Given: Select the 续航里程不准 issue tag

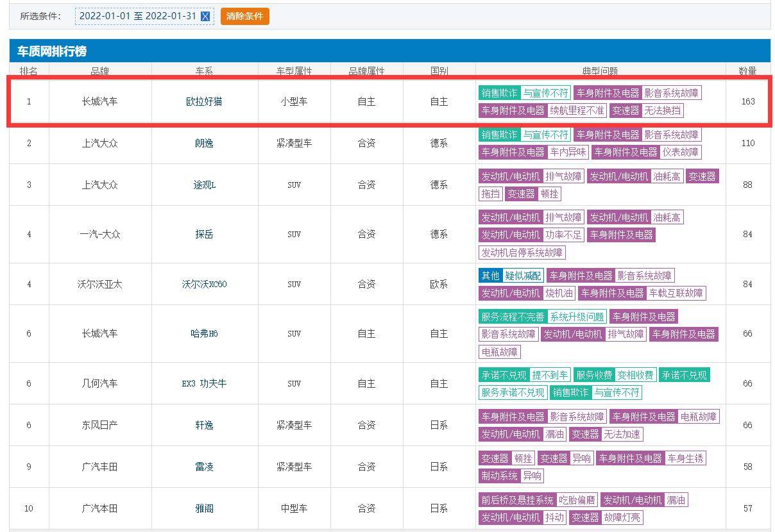Looking at the screenshot, I should (x=577, y=110).
